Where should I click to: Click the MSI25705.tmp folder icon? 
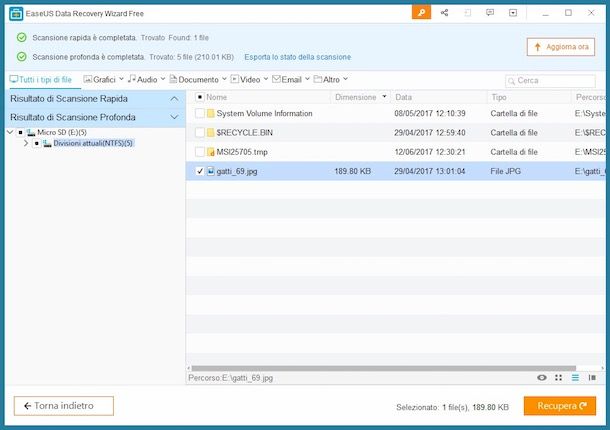coord(210,152)
